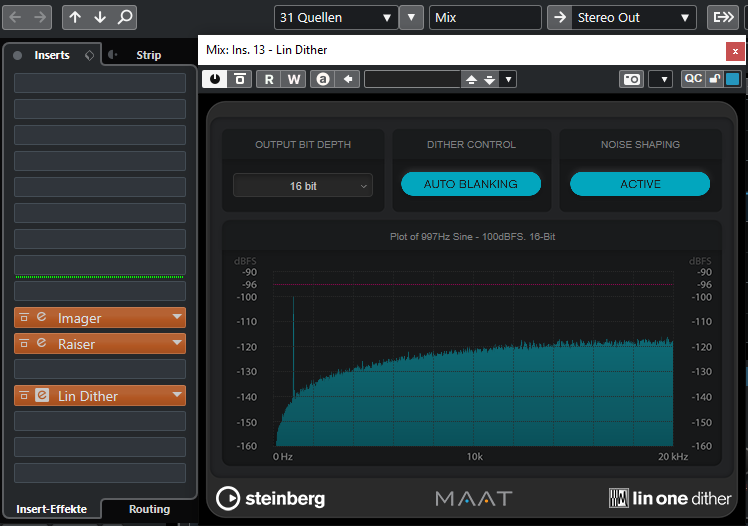The image size is (748, 526).
Task: Switch to the Strip tab
Action: (148, 55)
